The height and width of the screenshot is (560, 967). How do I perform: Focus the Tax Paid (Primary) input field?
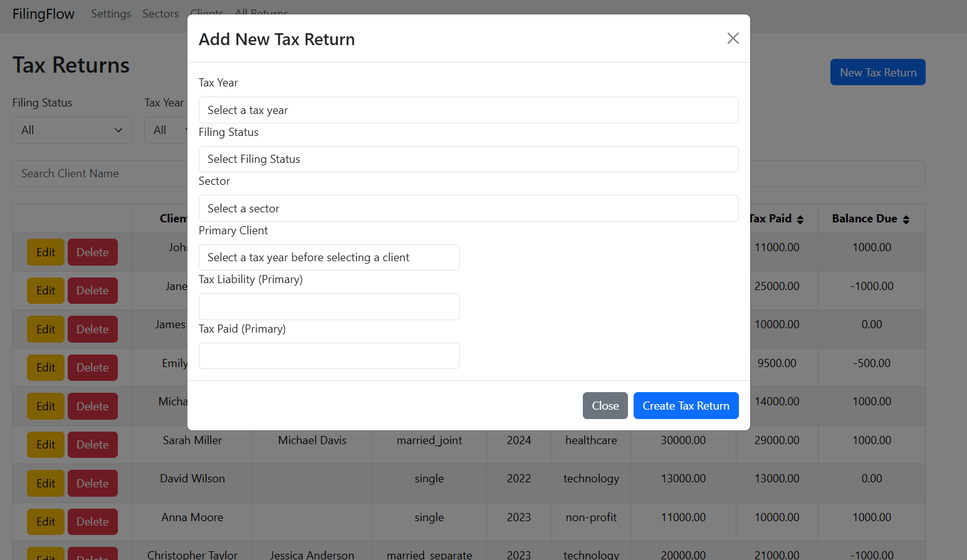[329, 356]
